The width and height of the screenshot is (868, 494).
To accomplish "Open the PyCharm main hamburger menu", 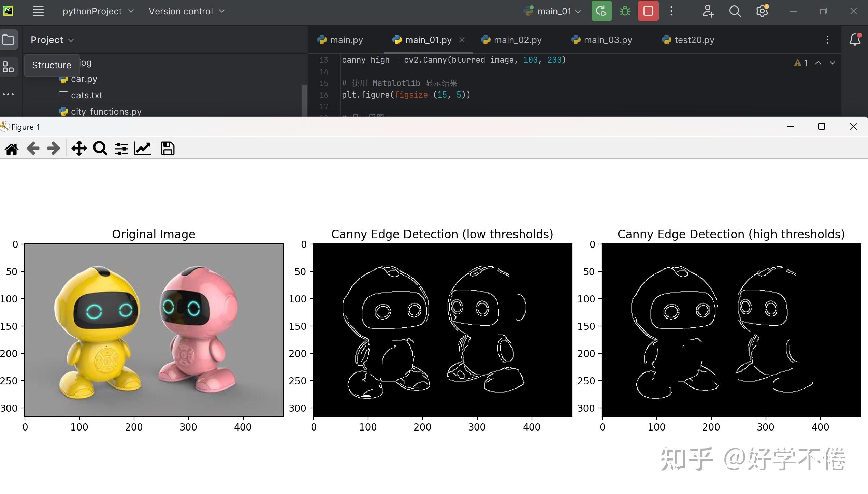I will click(38, 11).
